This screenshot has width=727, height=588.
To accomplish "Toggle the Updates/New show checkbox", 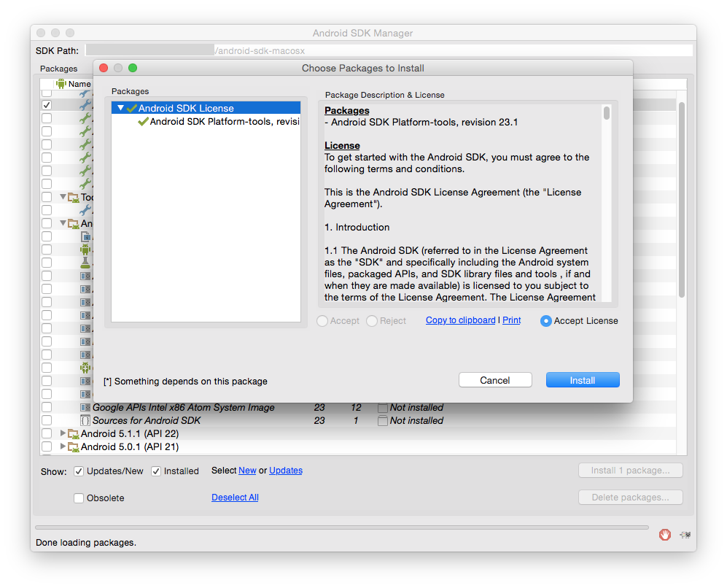I will tap(79, 471).
